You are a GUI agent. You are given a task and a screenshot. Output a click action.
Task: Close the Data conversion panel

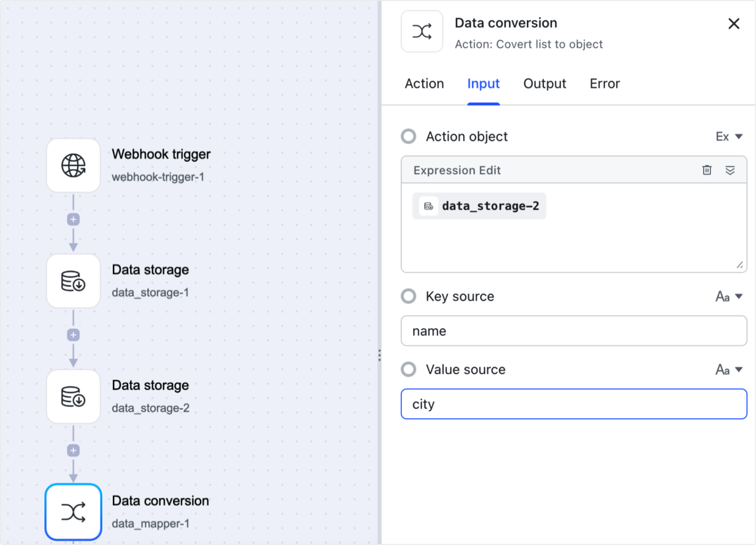(734, 24)
